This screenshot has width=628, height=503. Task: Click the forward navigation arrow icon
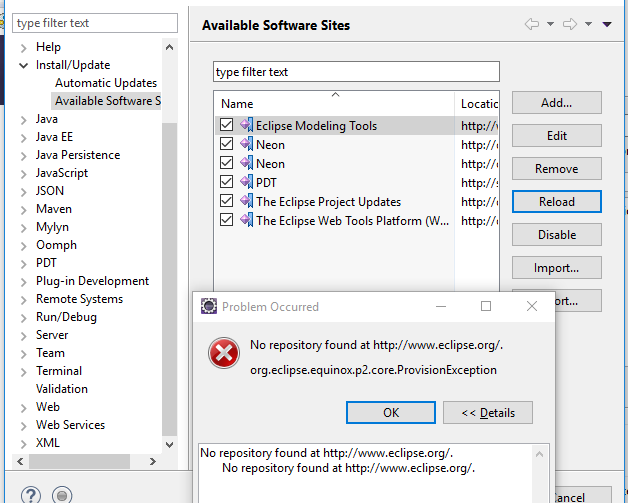(x=570, y=24)
